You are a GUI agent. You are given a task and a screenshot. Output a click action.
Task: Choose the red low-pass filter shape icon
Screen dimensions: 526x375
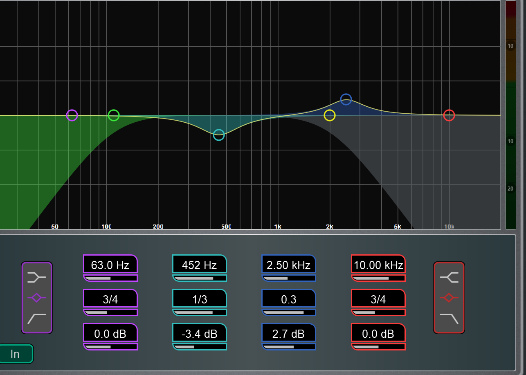click(x=449, y=318)
